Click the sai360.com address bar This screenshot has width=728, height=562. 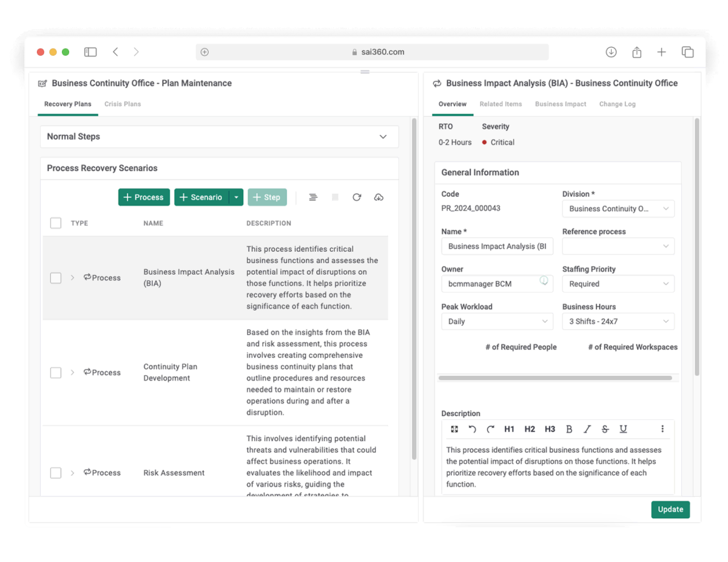372,52
